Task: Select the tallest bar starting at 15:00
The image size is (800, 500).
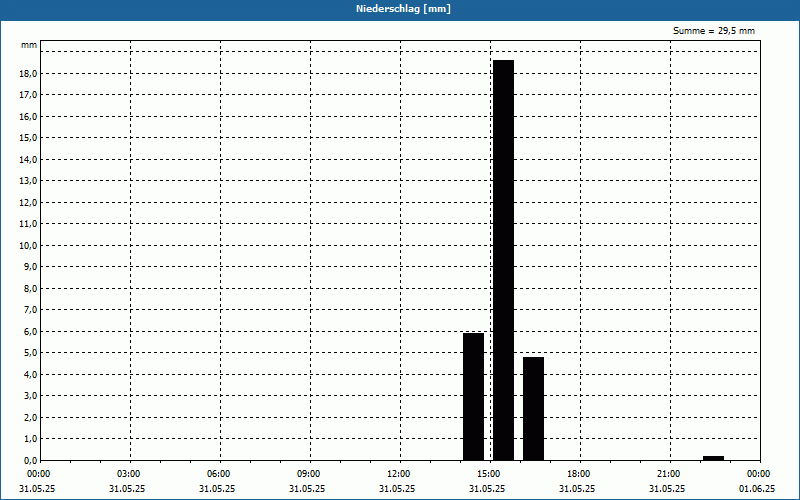Action: pyautogui.click(x=503, y=260)
